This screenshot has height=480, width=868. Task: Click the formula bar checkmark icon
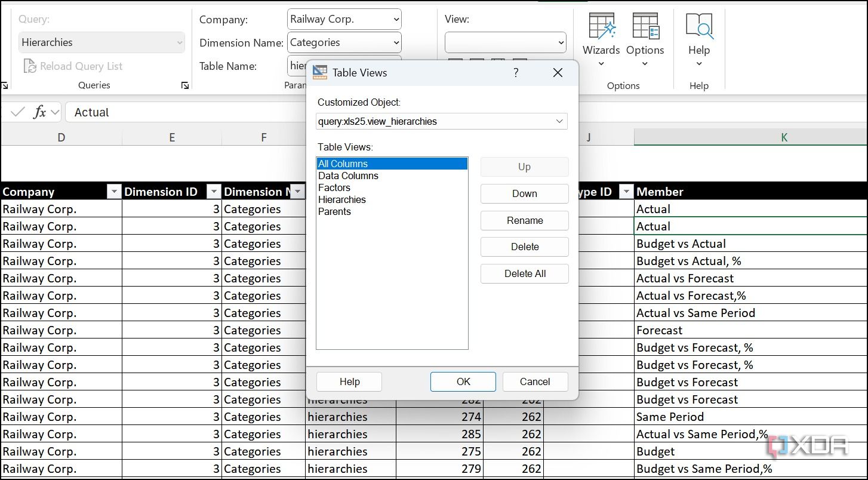(18, 112)
